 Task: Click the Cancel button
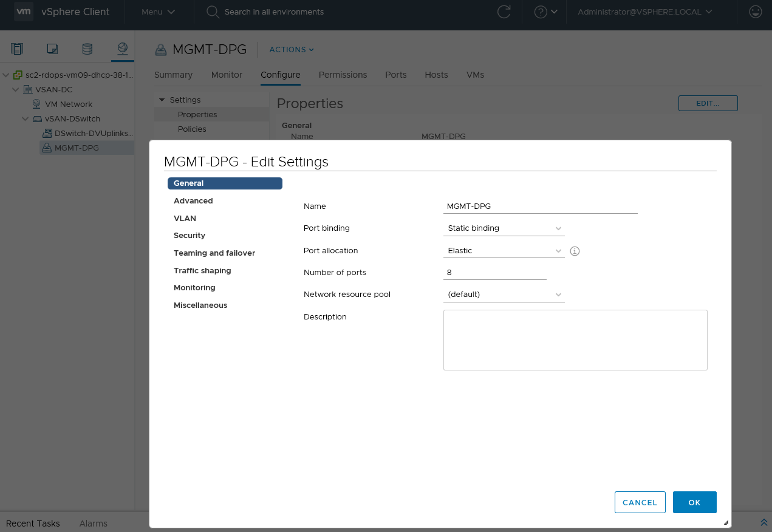640,502
